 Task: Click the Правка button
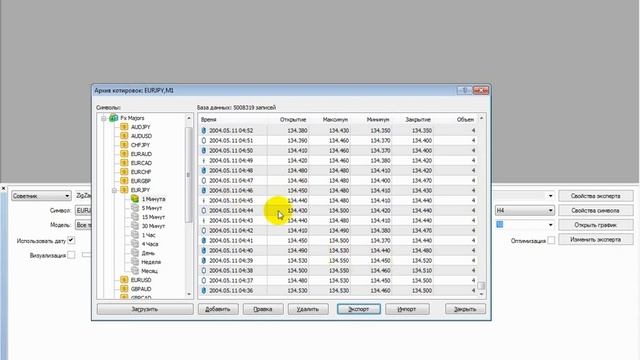pyautogui.click(x=263, y=309)
